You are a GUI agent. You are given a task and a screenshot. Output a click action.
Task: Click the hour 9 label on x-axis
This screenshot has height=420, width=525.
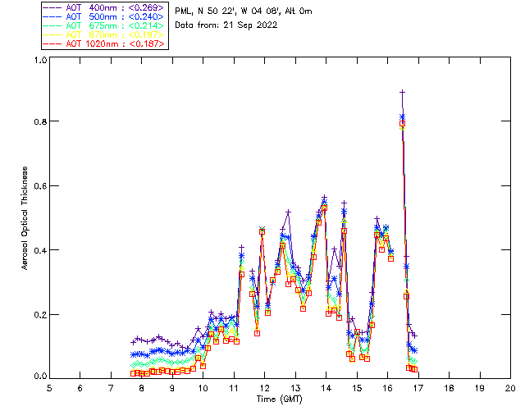tap(172, 388)
